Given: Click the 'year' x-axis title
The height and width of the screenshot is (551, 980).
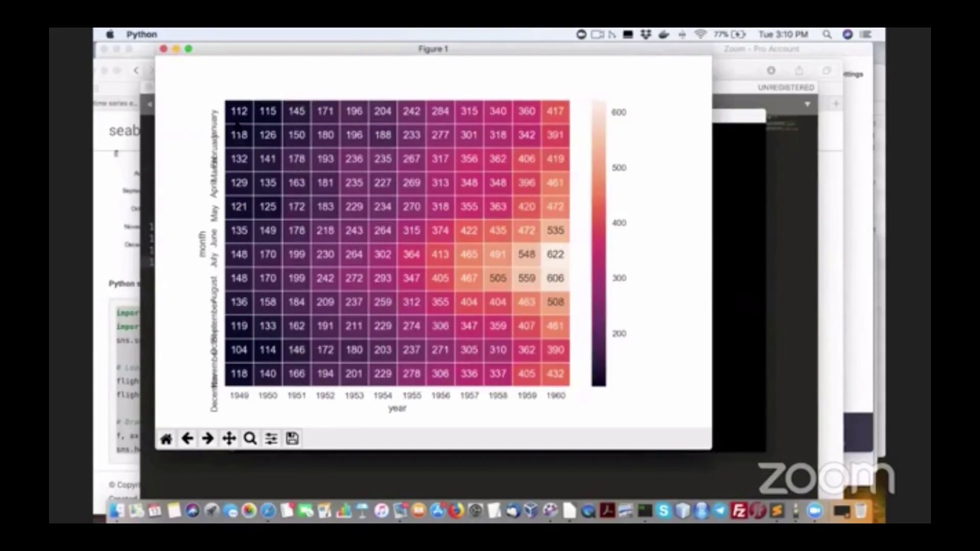Looking at the screenshot, I should (397, 409).
